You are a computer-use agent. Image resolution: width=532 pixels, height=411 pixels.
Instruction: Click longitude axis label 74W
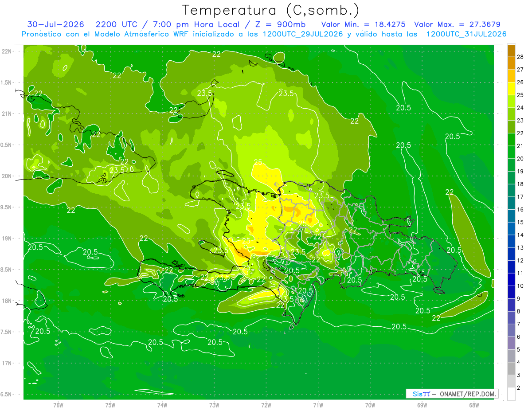[162, 405]
